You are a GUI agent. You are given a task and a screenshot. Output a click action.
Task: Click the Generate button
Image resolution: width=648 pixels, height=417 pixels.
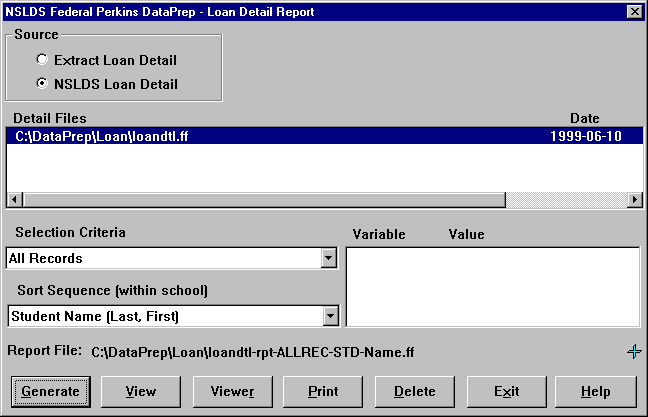51,391
